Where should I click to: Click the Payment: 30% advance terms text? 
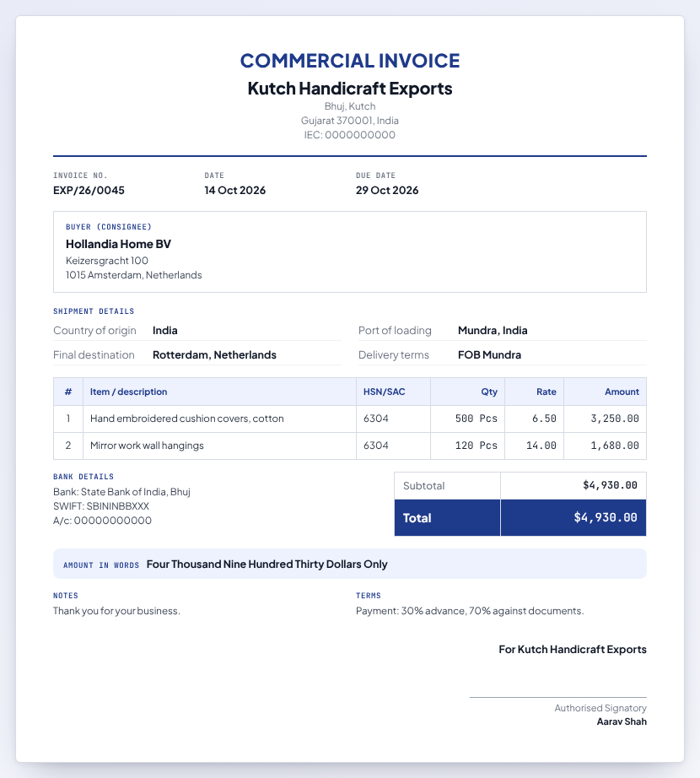click(x=470, y=611)
